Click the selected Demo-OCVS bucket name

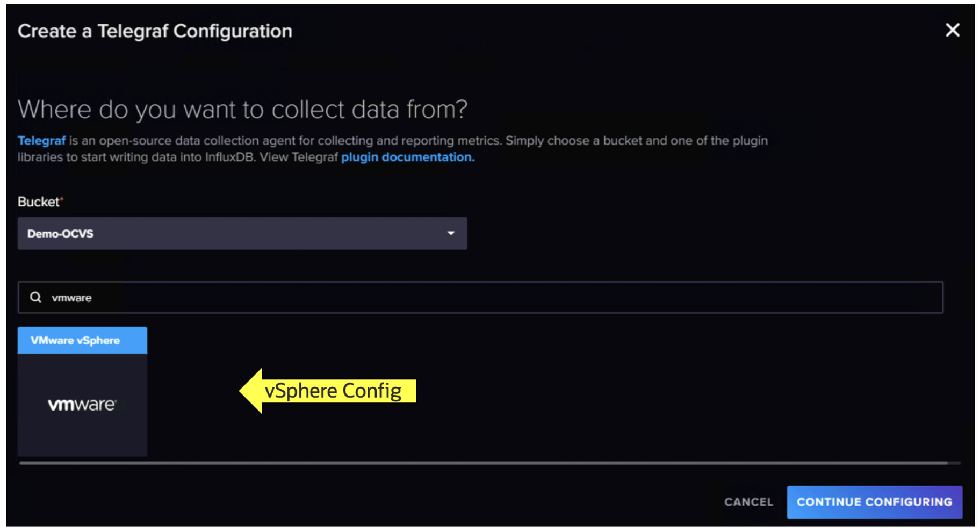tap(60, 234)
